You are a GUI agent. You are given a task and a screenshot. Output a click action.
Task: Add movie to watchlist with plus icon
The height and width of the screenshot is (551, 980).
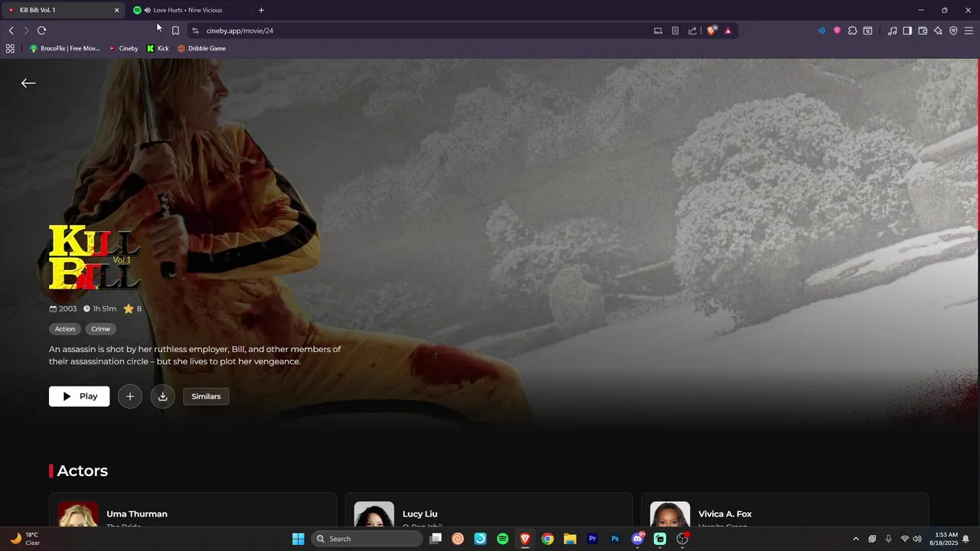tap(130, 396)
